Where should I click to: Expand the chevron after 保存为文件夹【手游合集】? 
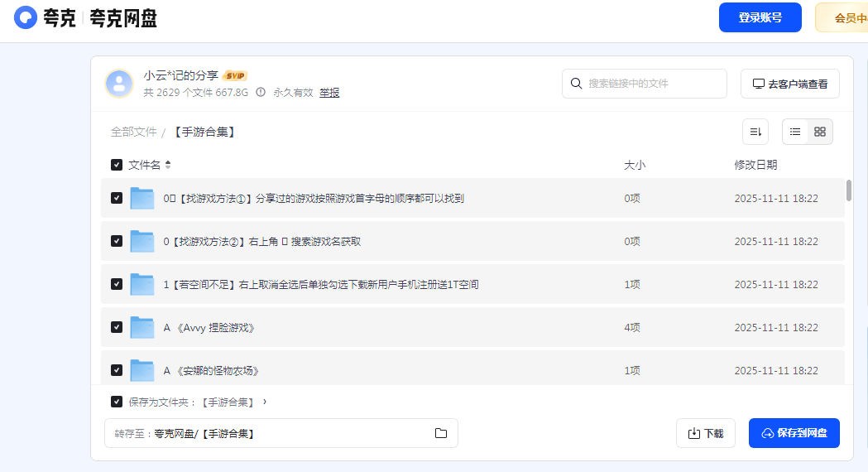point(265,402)
